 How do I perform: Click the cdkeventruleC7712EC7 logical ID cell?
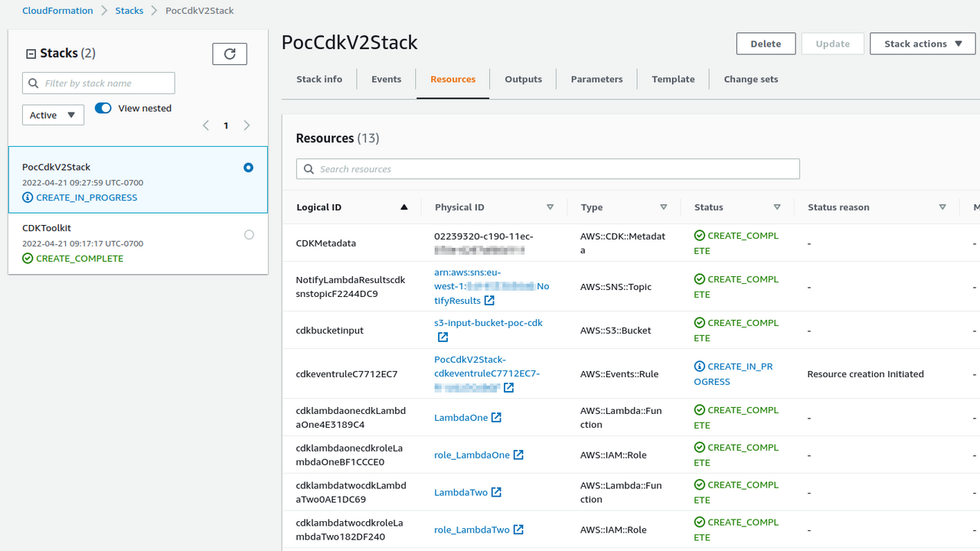pos(347,374)
